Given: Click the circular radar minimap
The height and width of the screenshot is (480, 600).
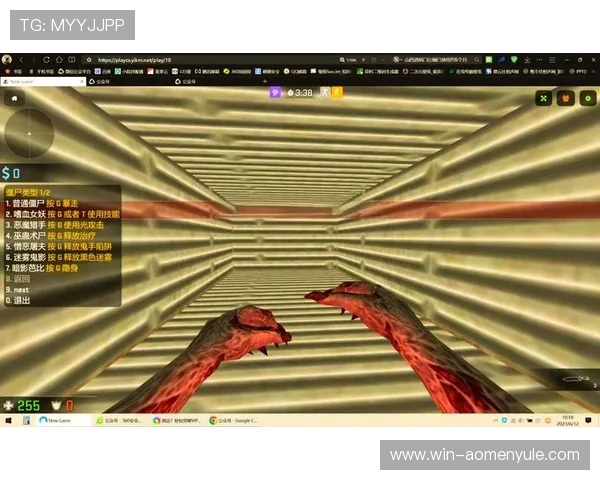Looking at the screenshot, I should coord(30,132).
